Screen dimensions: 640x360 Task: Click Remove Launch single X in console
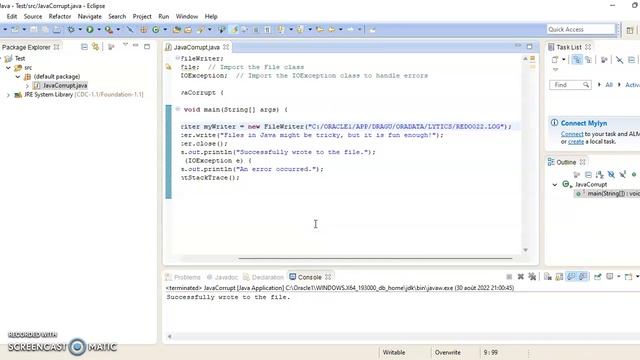point(521,277)
